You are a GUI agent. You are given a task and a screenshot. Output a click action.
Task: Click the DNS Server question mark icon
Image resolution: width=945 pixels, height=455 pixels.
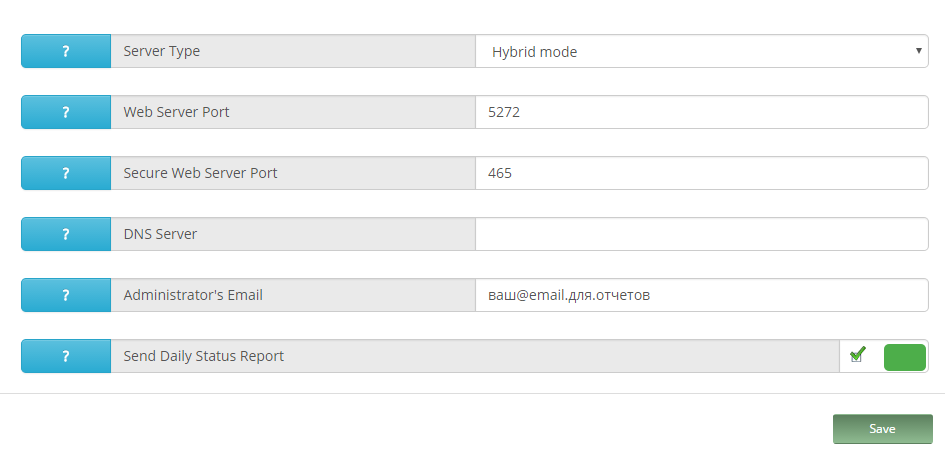point(66,234)
